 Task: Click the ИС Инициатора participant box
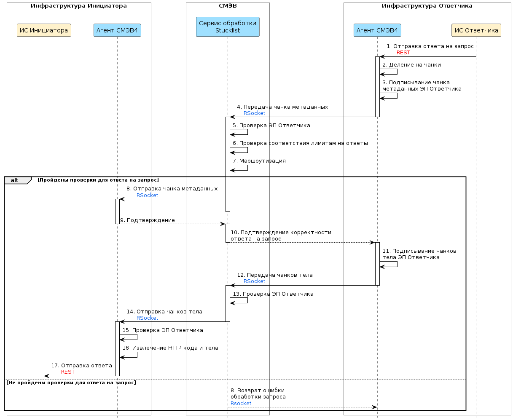pyautogui.click(x=44, y=30)
